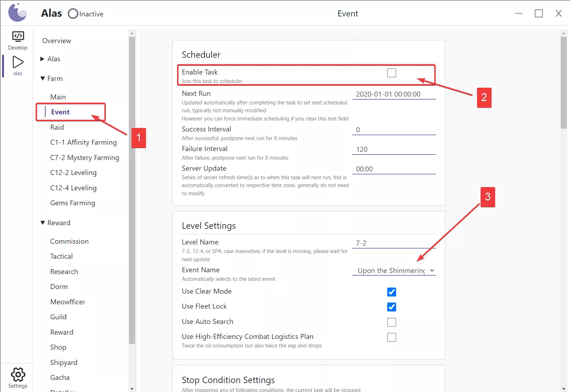Click the Alas moon logo

coord(17,13)
